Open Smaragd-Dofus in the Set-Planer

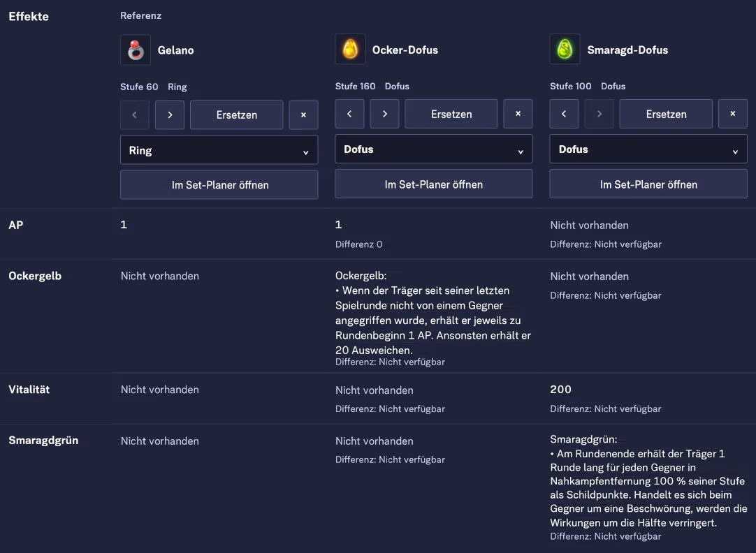coord(648,184)
